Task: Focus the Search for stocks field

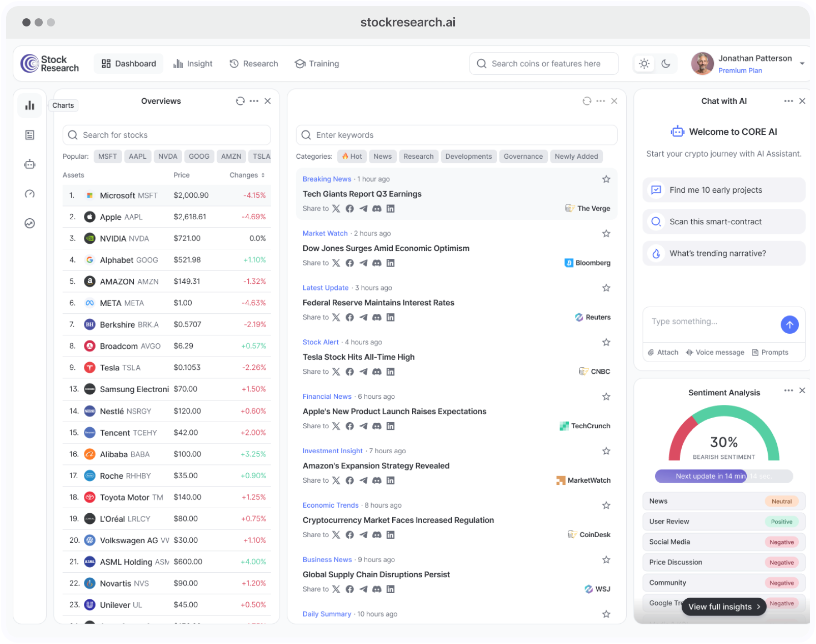Action: [x=166, y=135]
